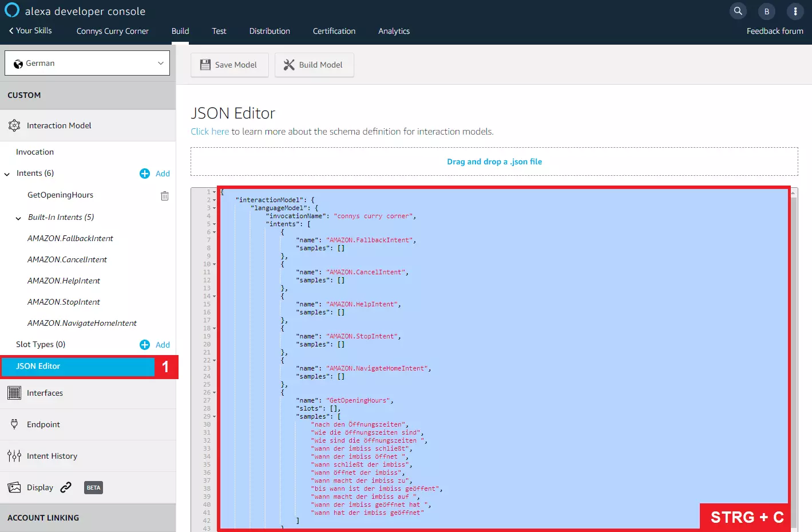Click the Display picture icon
The image size is (812, 532).
(x=14, y=487)
